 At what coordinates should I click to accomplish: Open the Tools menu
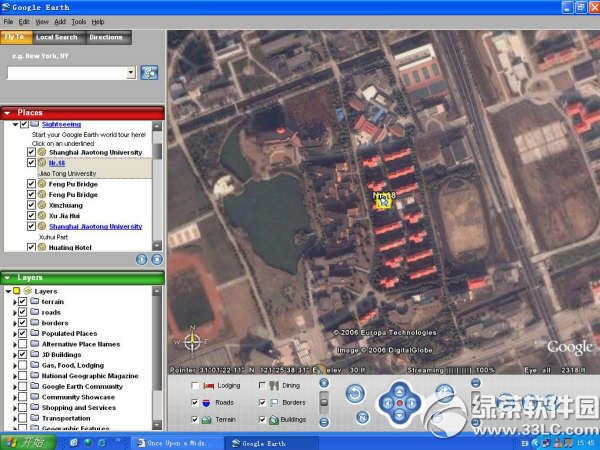click(79, 22)
